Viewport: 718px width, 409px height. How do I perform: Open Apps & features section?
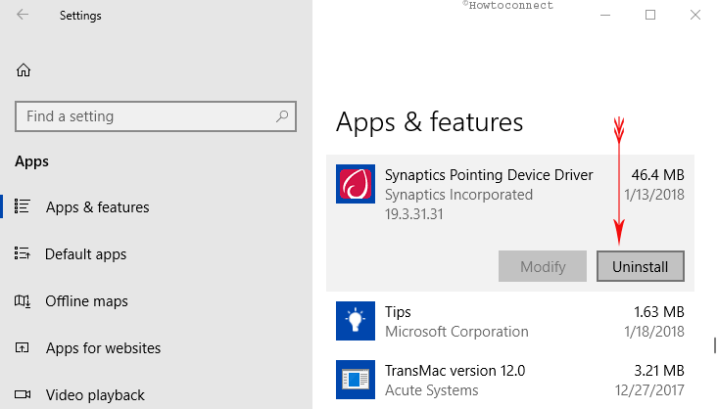pos(97,207)
